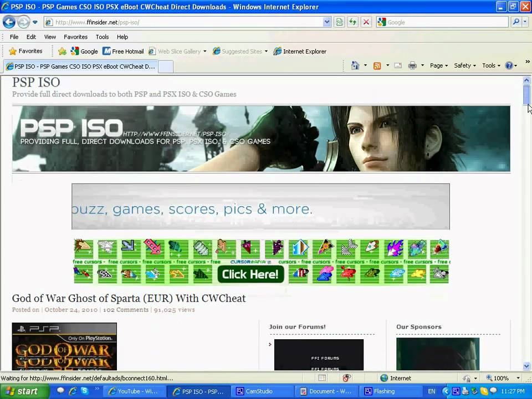This screenshot has height=399, width=532.
Task: Open the View menu
Action: tap(50, 37)
